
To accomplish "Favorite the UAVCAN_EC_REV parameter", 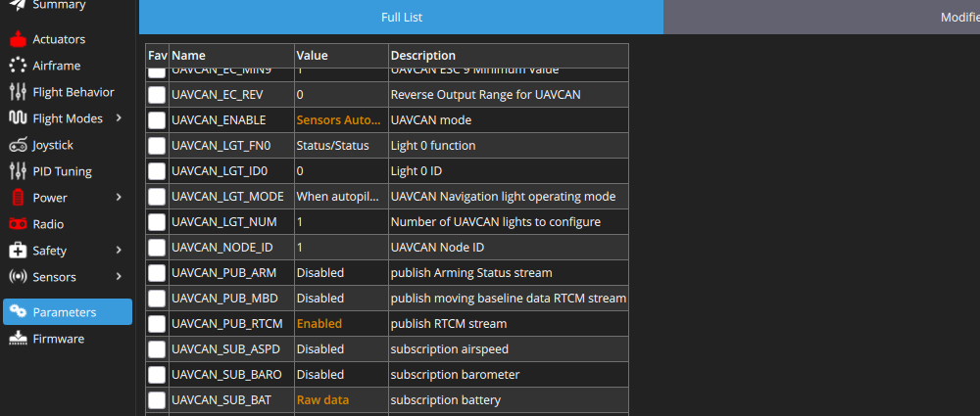I will click(157, 95).
